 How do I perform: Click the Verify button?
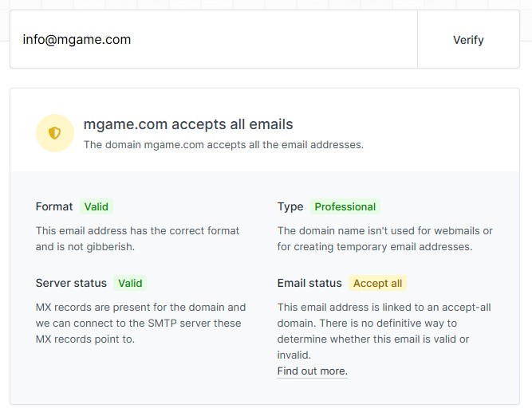(468, 39)
